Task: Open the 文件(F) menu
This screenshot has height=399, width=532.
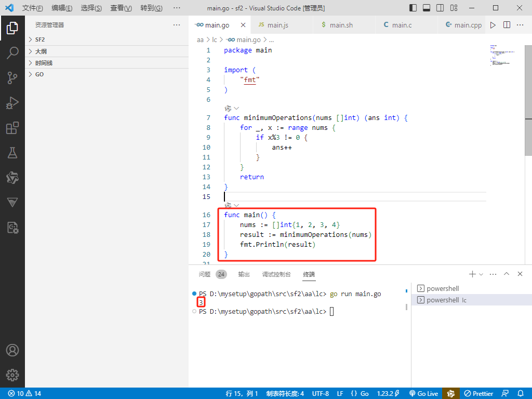Action: click(33, 8)
